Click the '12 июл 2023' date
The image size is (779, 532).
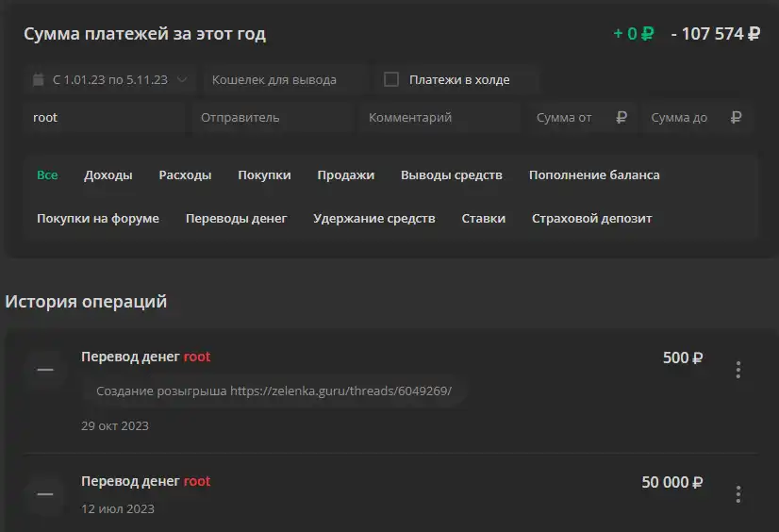118,508
